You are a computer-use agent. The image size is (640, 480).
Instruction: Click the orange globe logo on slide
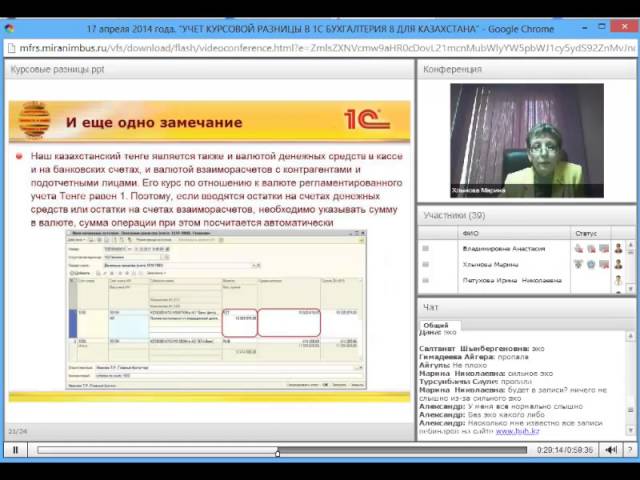34,119
